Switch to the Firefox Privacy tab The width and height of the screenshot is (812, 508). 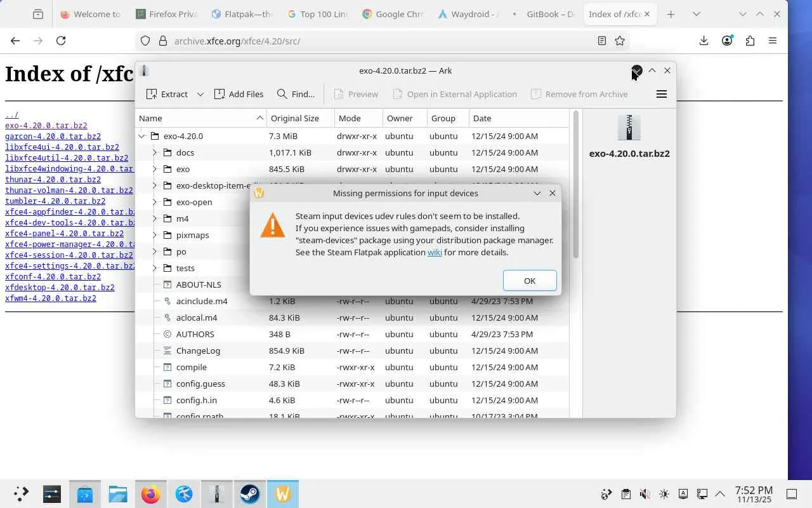(167, 14)
